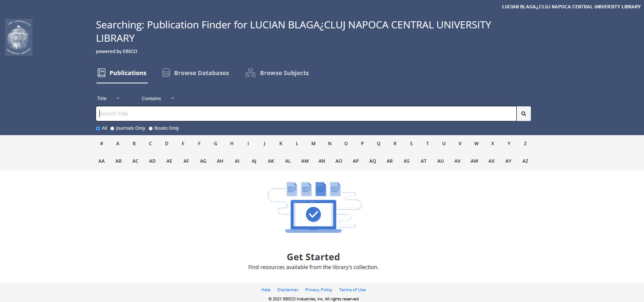Browse titles starting with letter F
Viewport: 644px width, 302px height.
[199, 143]
